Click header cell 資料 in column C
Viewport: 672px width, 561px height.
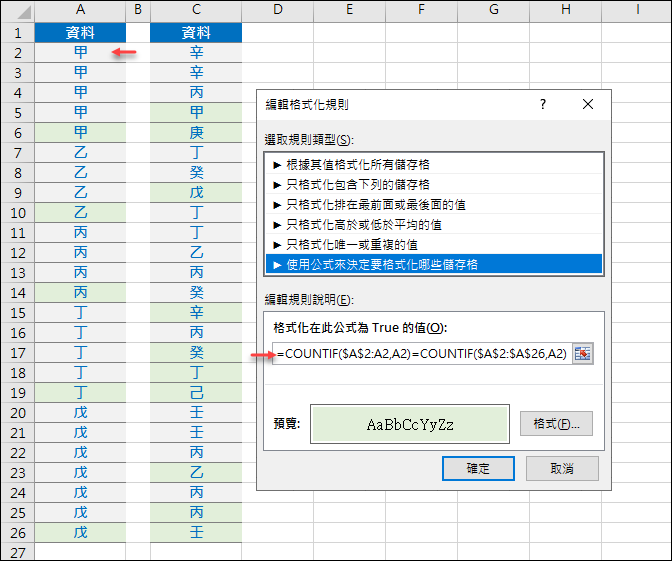[196, 33]
